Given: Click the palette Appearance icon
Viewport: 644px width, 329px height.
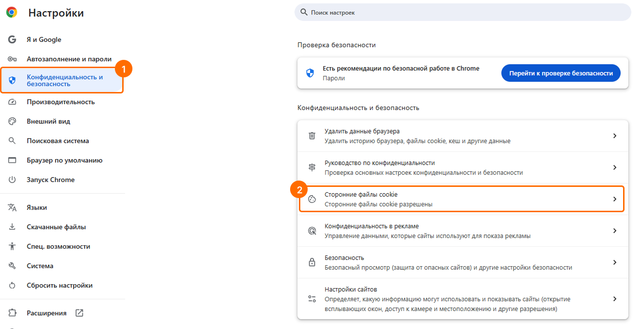Looking at the screenshot, I should click(13, 121).
